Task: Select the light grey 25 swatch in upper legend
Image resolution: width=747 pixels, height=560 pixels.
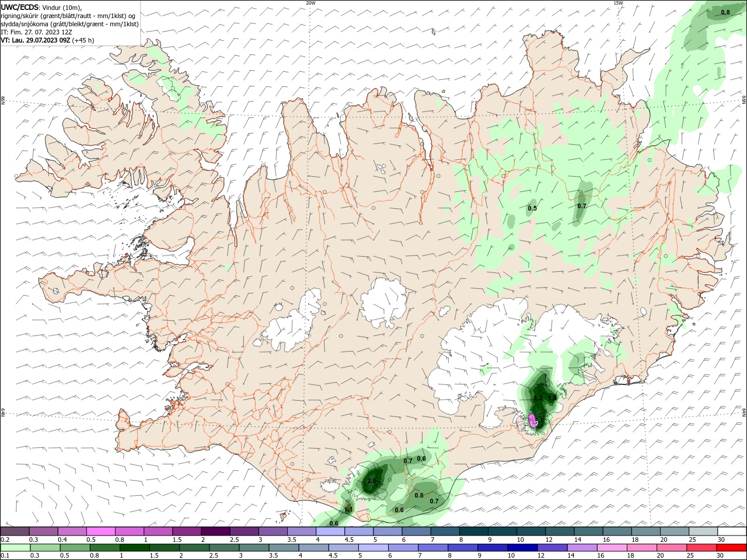Action: 703,531
